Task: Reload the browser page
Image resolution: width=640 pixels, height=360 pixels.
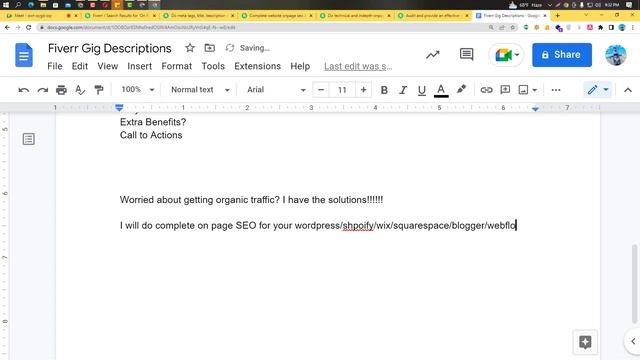Action: (x=28, y=27)
